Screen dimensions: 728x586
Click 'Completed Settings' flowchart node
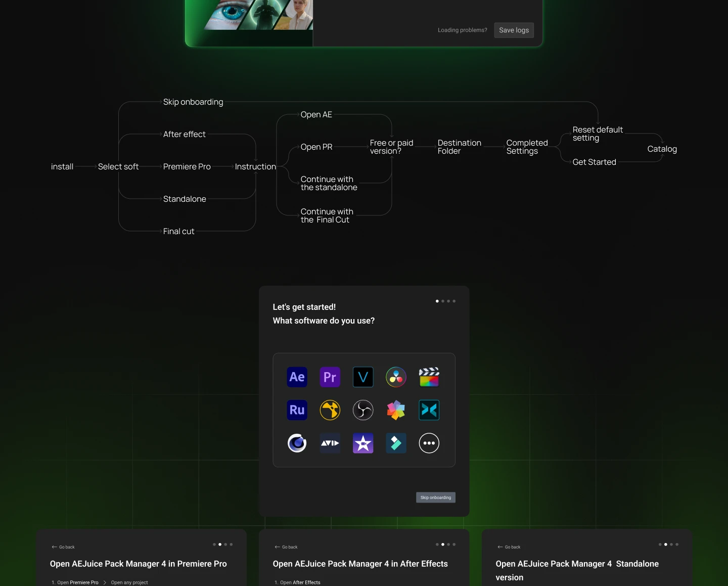(x=527, y=147)
